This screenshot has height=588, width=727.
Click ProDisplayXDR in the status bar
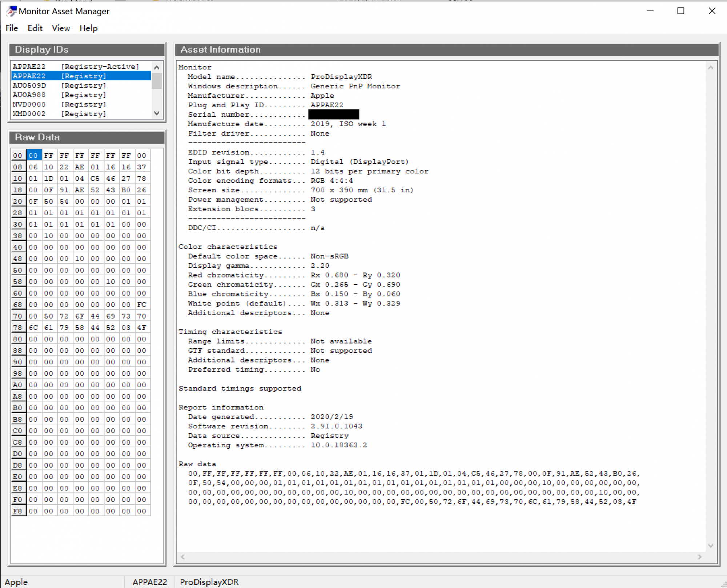pos(209,582)
